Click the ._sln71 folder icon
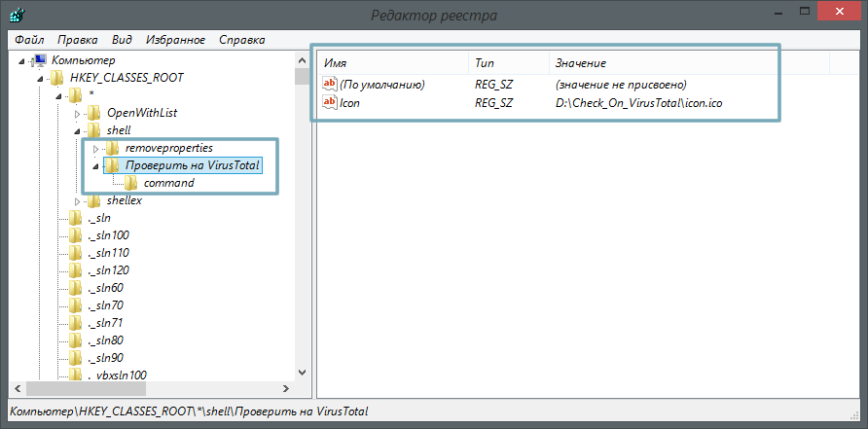This screenshot has width=868, height=429. click(76, 323)
